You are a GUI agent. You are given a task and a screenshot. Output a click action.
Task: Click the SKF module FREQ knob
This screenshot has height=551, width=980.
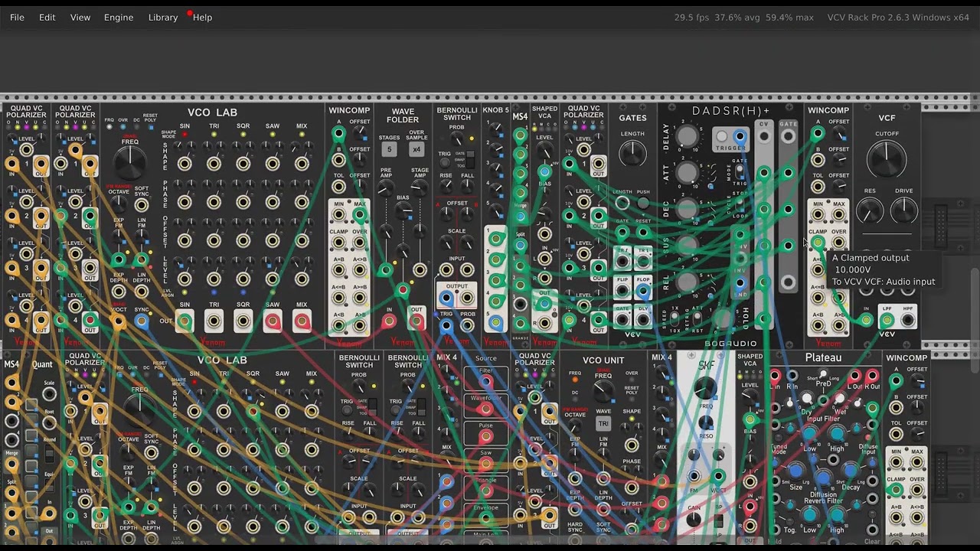click(x=706, y=388)
